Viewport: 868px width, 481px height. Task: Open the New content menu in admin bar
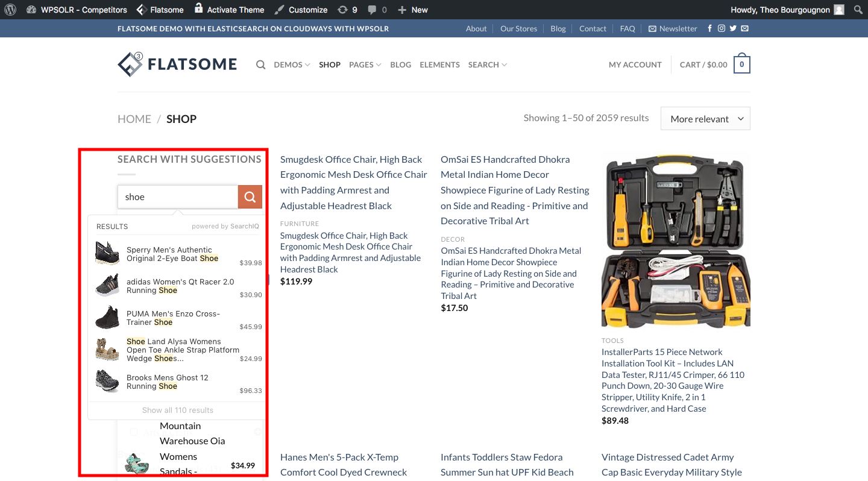click(x=413, y=10)
